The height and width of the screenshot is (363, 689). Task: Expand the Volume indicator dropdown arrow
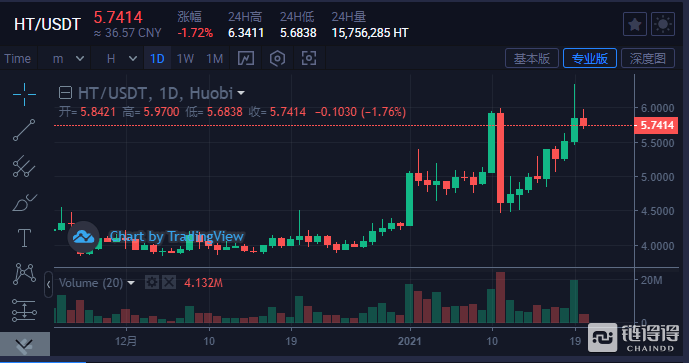point(131,283)
